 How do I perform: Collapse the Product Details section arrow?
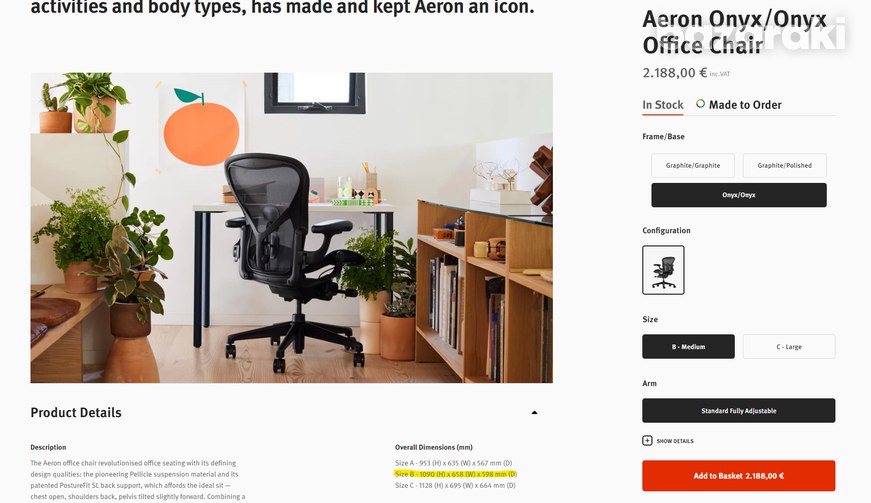tap(534, 413)
